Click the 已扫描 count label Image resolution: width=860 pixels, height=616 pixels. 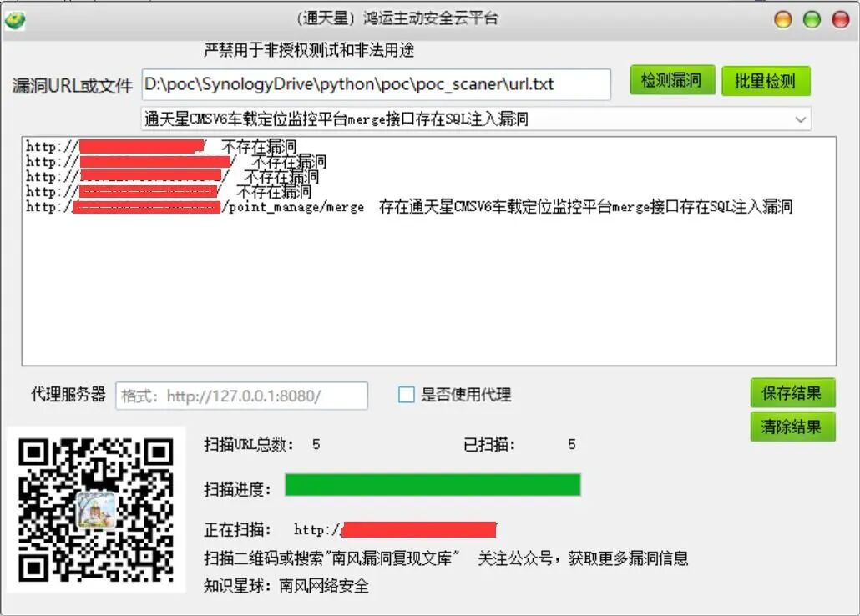click(x=489, y=444)
